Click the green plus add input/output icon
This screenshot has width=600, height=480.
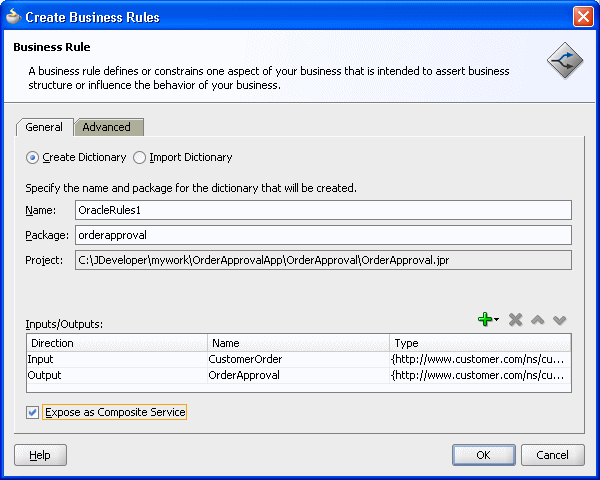click(485, 319)
